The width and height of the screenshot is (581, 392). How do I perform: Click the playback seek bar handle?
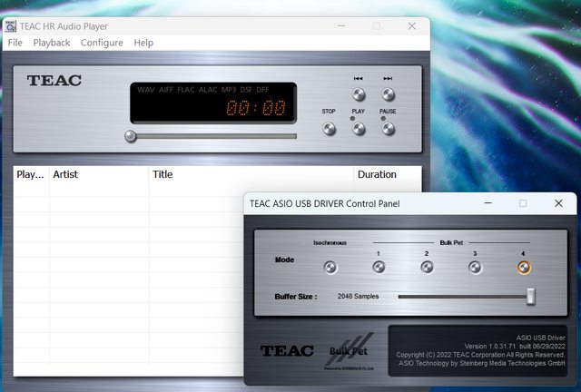click(x=131, y=136)
